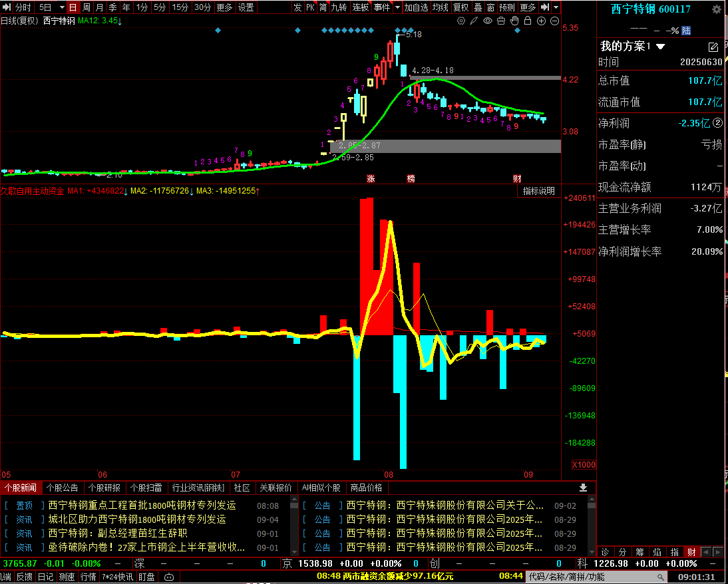Toggle the eye visibility icon above chart

pos(488,21)
